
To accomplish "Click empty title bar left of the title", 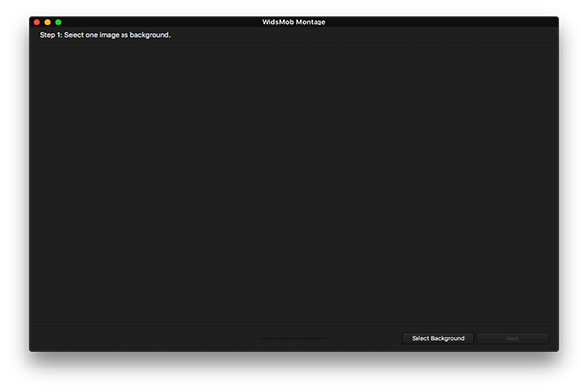I will pyautogui.click(x=157, y=22).
